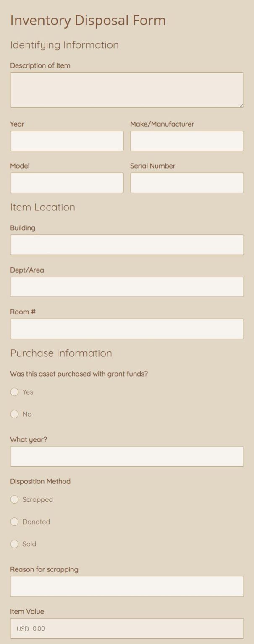Viewport: 254px width, 644px height.
Task: Choose Scrapped as the disposition method
Action: (14, 499)
